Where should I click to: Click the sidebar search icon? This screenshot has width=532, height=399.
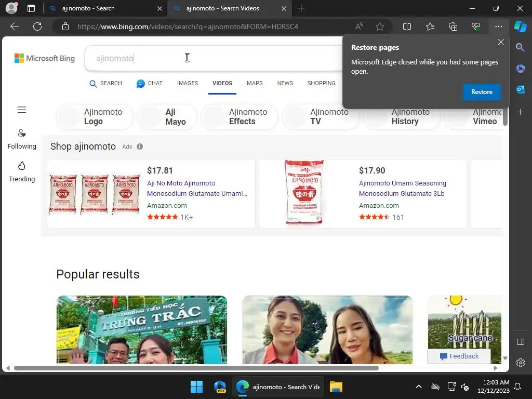point(520,47)
